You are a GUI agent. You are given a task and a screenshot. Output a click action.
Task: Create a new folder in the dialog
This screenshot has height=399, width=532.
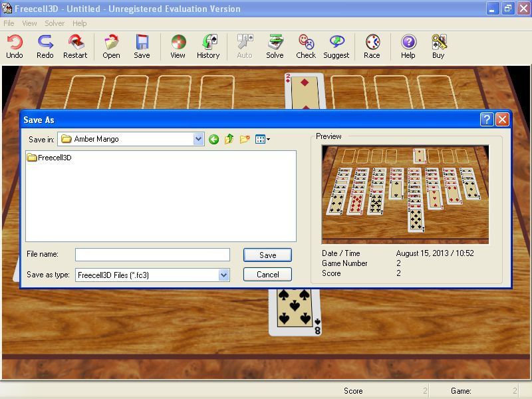[x=245, y=139]
